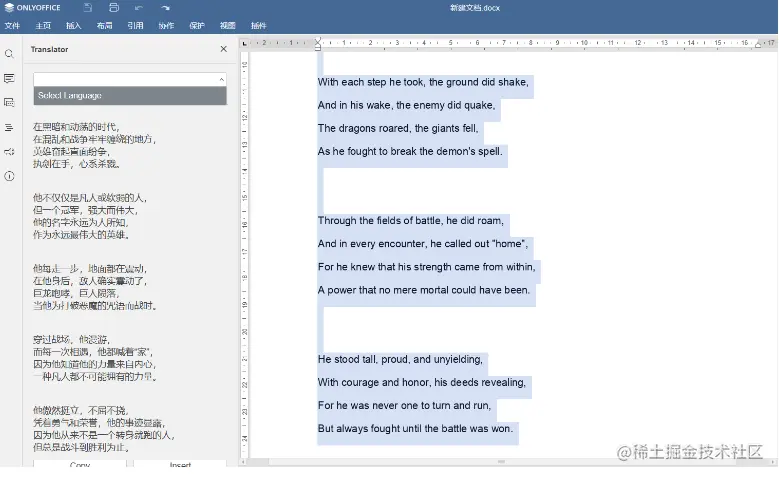Switch to the 保护 tab
779x477 pixels.
coord(197,25)
